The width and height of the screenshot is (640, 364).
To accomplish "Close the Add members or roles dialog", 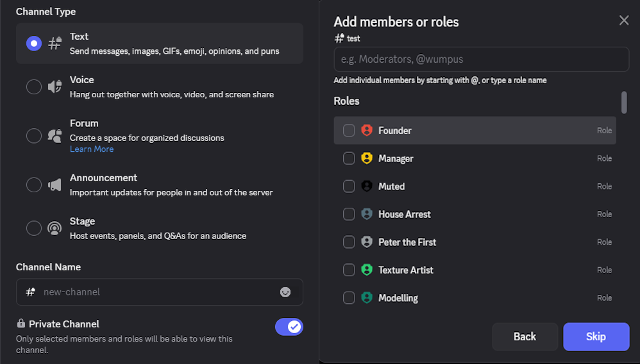I will (624, 21).
